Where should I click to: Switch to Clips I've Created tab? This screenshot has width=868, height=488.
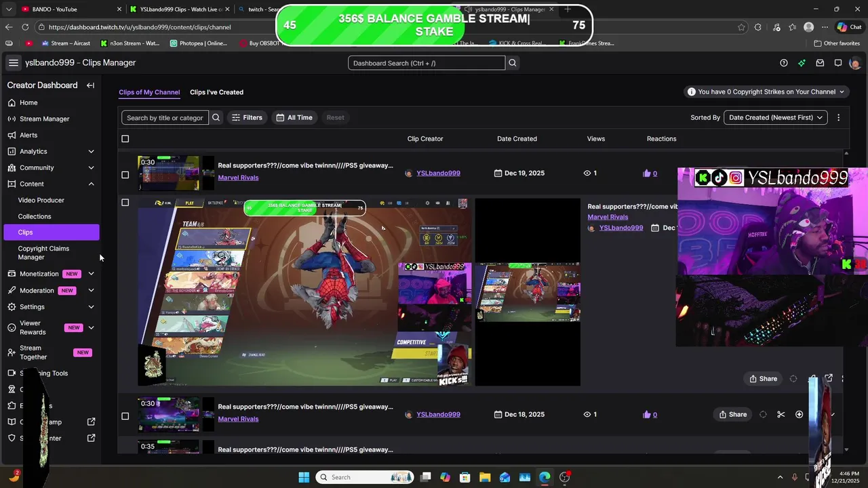click(216, 92)
